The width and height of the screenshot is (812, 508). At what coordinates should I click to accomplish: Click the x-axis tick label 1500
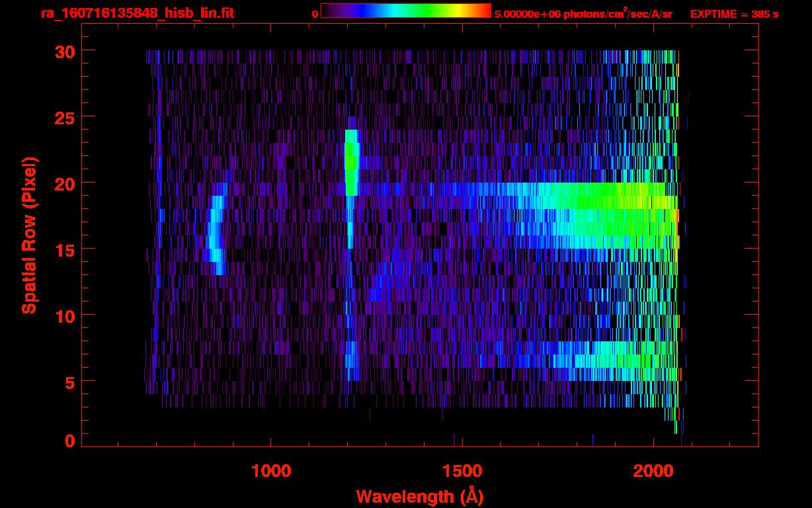462,470
